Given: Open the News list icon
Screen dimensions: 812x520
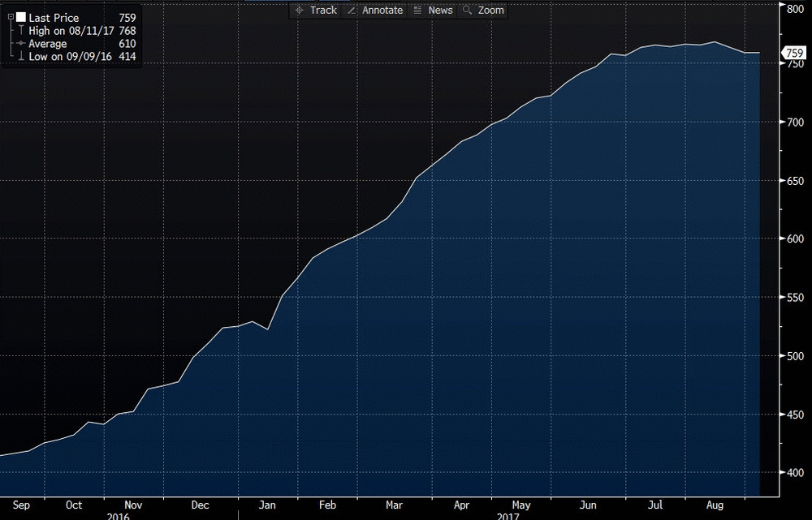Looking at the screenshot, I should 417,11.
